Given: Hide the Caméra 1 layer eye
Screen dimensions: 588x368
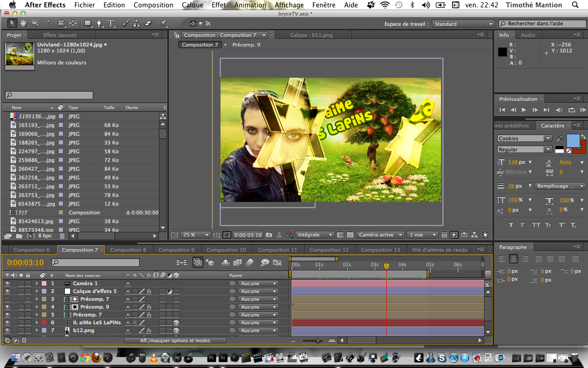Looking at the screenshot, I should pos(7,283).
